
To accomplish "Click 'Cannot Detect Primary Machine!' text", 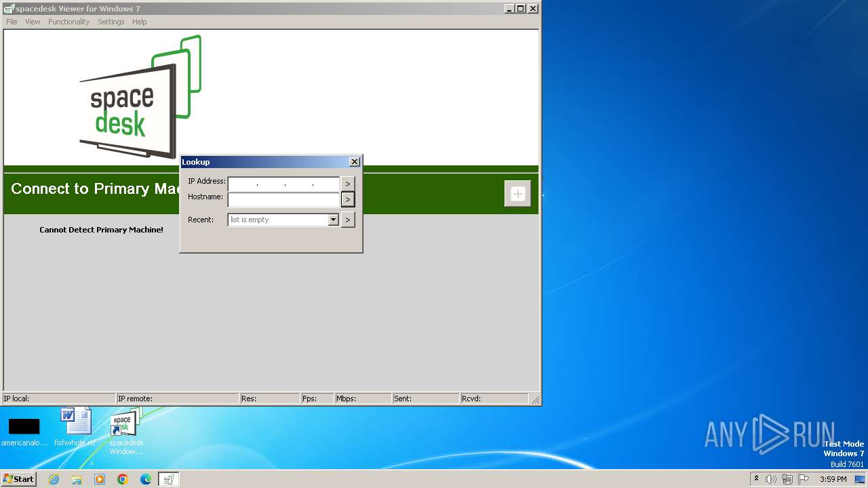I will 101,230.
